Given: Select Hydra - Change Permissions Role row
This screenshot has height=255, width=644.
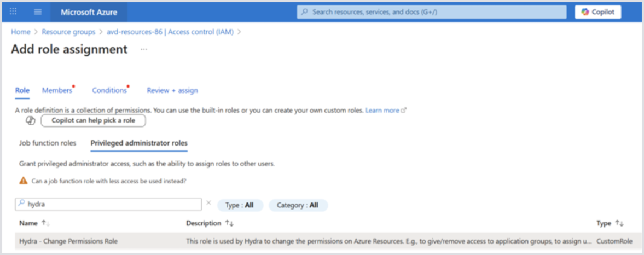Looking at the screenshot, I should pyautogui.click(x=68, y=241).
